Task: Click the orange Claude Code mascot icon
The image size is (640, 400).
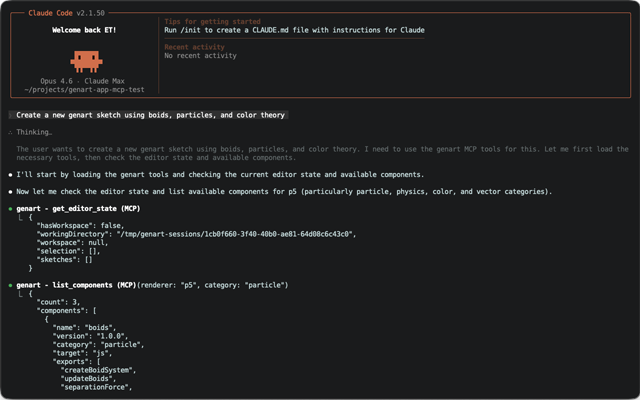Action: [x=86, y=62]
